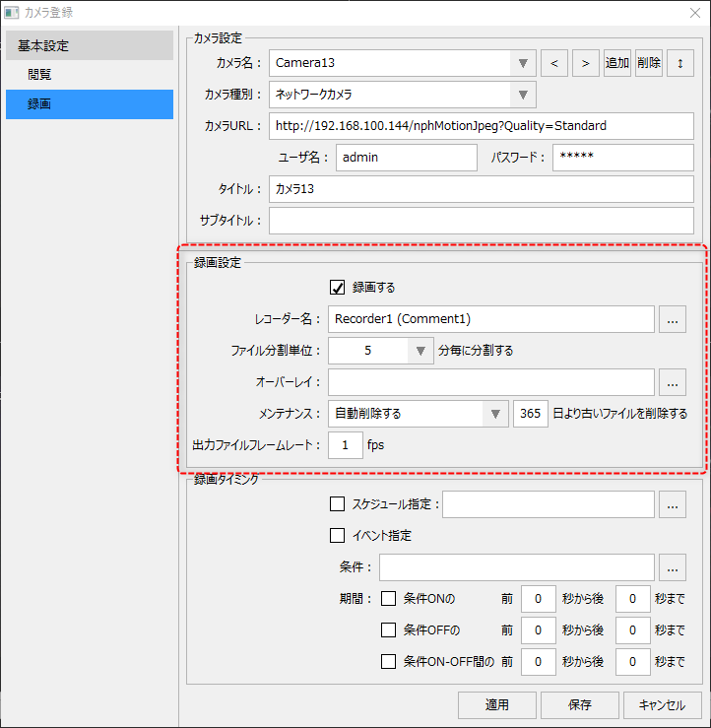
Task: Enable スケジュール指定 checkbox
Action: pyautogui.click(x=338, y=503)
